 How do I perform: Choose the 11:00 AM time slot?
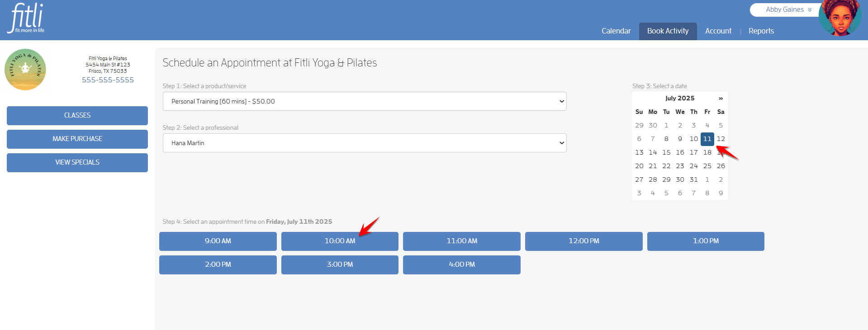(462, 241)
